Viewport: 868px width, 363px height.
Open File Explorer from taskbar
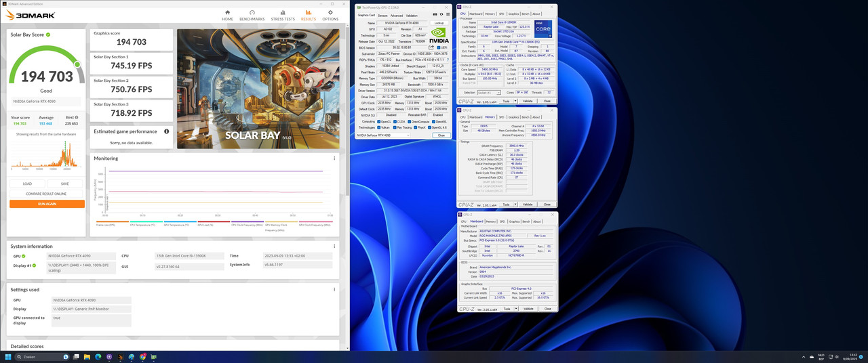point(87,357)
